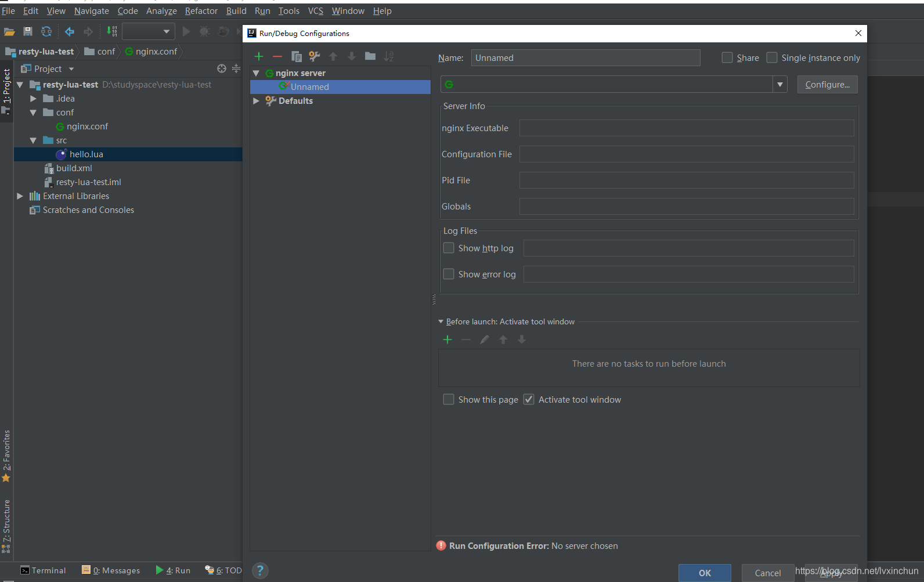Move configuration down arrow in left list toolbar
Viewport: 924px width, 582px height.
[352, 56]
